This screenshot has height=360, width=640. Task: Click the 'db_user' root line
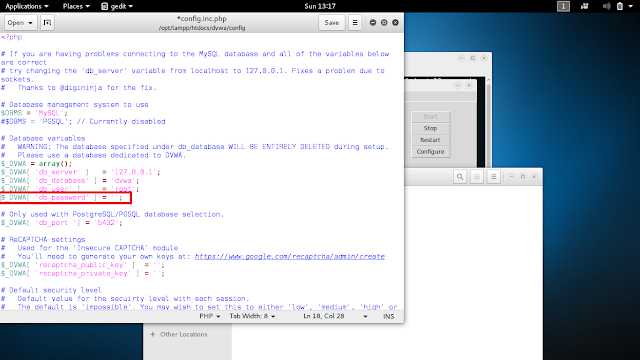click(x=70, y=189)
